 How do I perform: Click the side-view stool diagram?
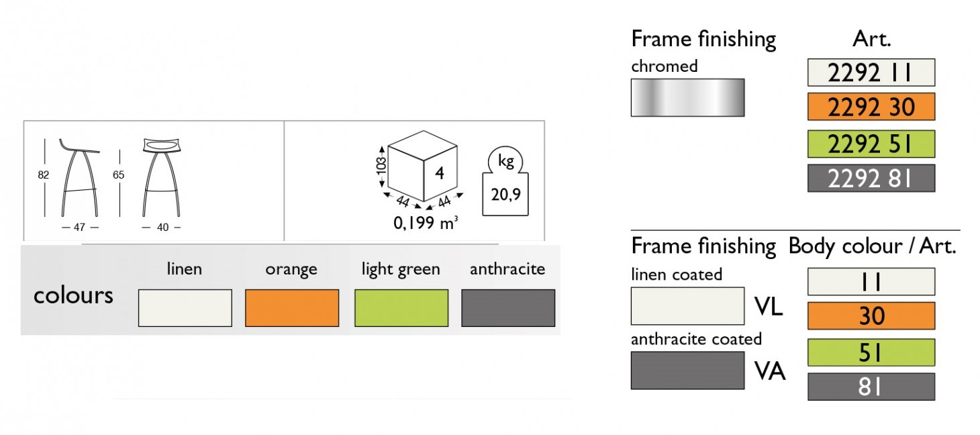coord(80,178)
